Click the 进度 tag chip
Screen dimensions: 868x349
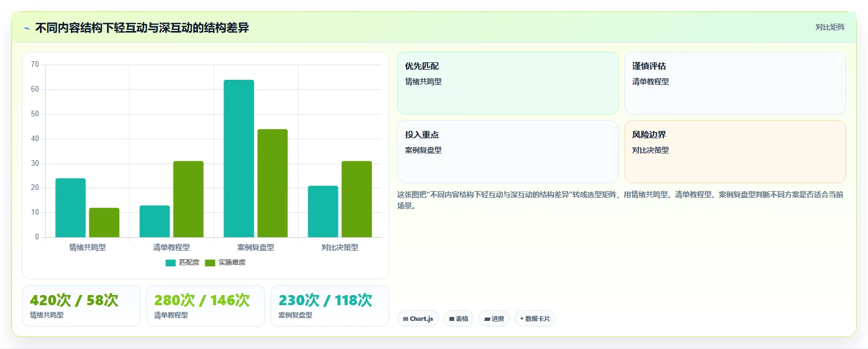tap(494, 319)
